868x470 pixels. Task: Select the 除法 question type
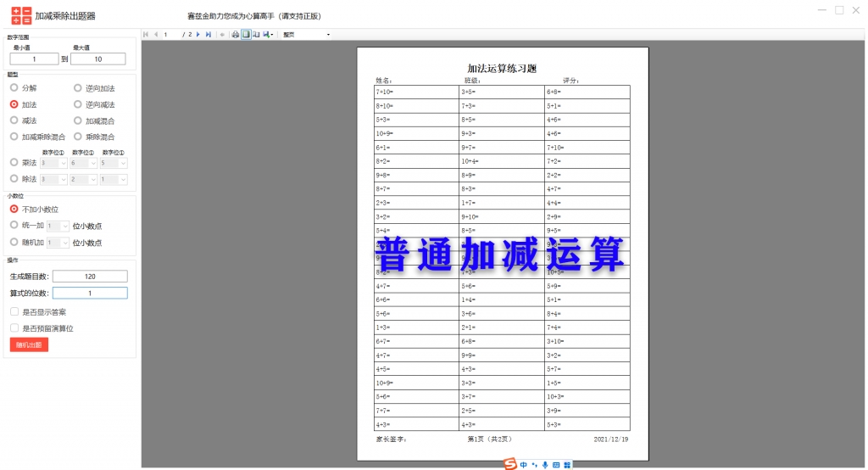(x=23, y=179)
